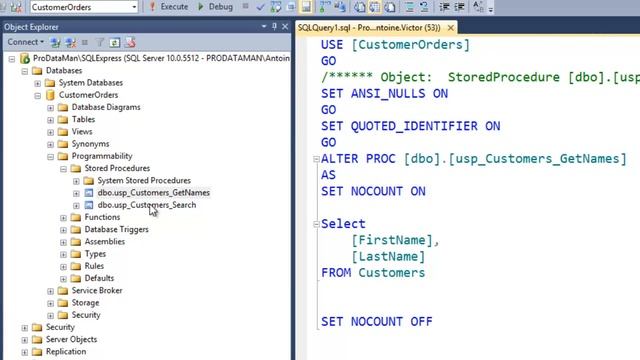Select the Assemblies folder
The width and height of the screenshot is (640, 360).
(104, 242)
